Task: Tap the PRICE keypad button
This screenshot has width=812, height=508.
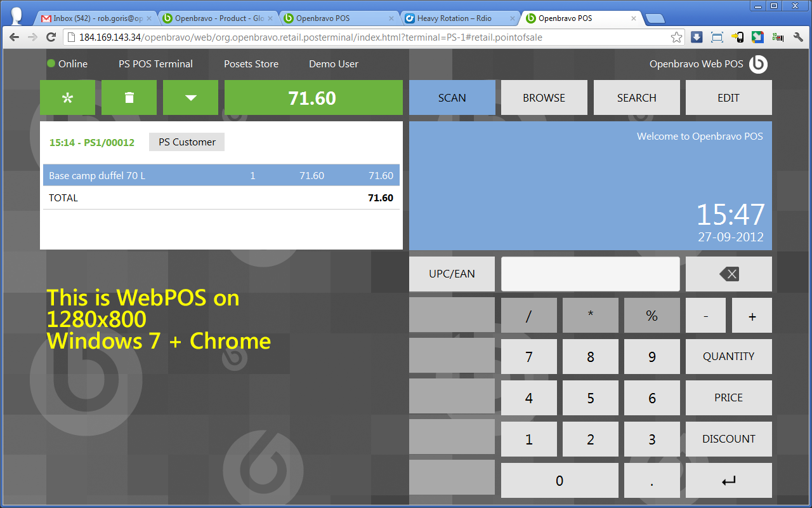Action: click(x=729, y=398)
